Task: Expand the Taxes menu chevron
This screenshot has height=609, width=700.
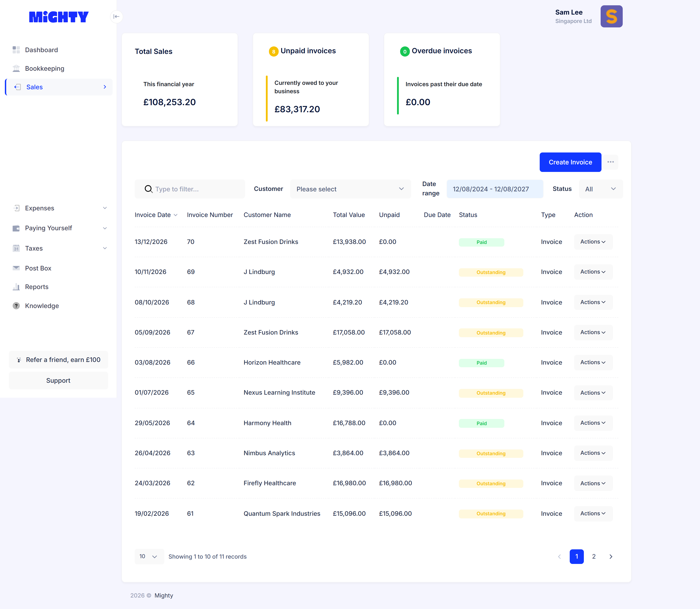Action: (105, 248)
